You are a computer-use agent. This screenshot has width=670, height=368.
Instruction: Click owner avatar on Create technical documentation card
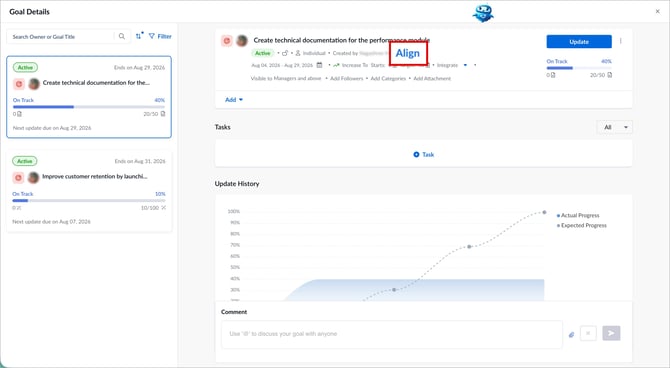point(34,84)
